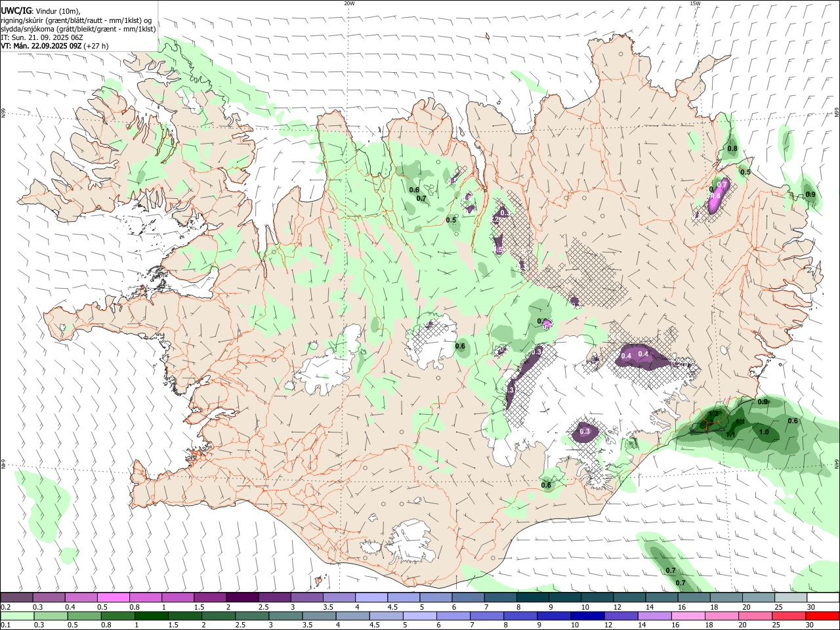Choose the bottom-row red-pink swatch between 25 and 30
The width and height of the screenshot is (840, 630).
(x=787, y=616)
